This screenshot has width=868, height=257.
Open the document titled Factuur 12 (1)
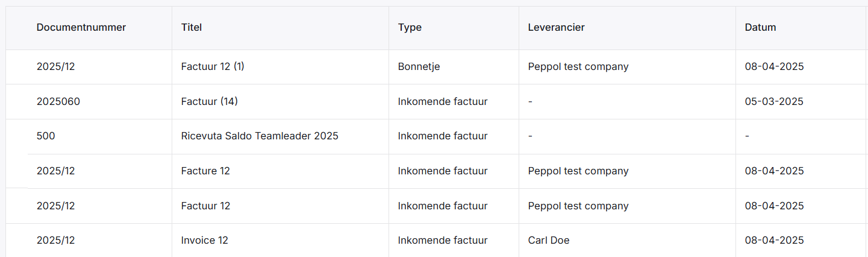(213, 66)
